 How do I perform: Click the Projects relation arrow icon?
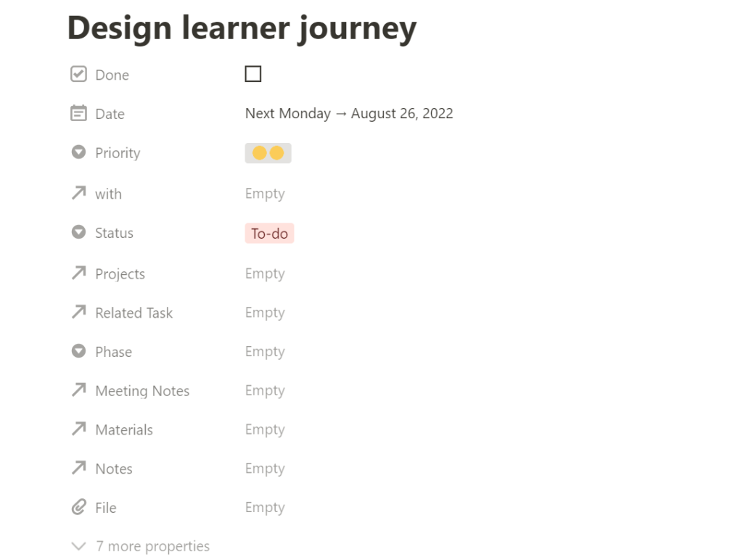point(78,273)
